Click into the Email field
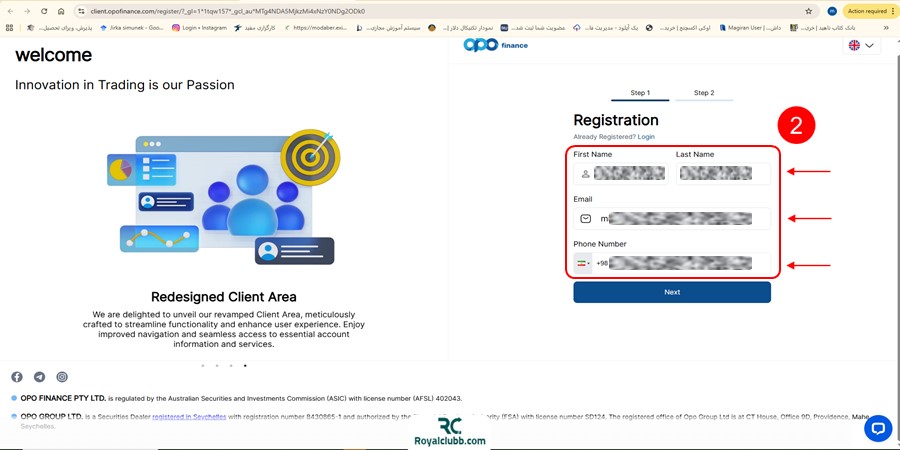Viewport: 900px width, 450px height. point(680,218)
